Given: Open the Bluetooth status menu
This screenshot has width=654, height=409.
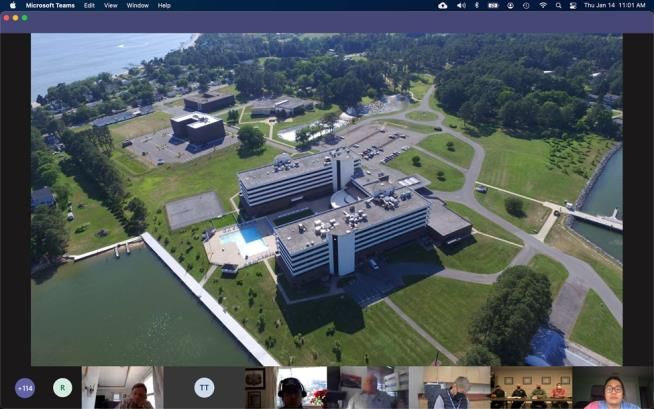Looking at the screenshot, I should click(477, 5).
